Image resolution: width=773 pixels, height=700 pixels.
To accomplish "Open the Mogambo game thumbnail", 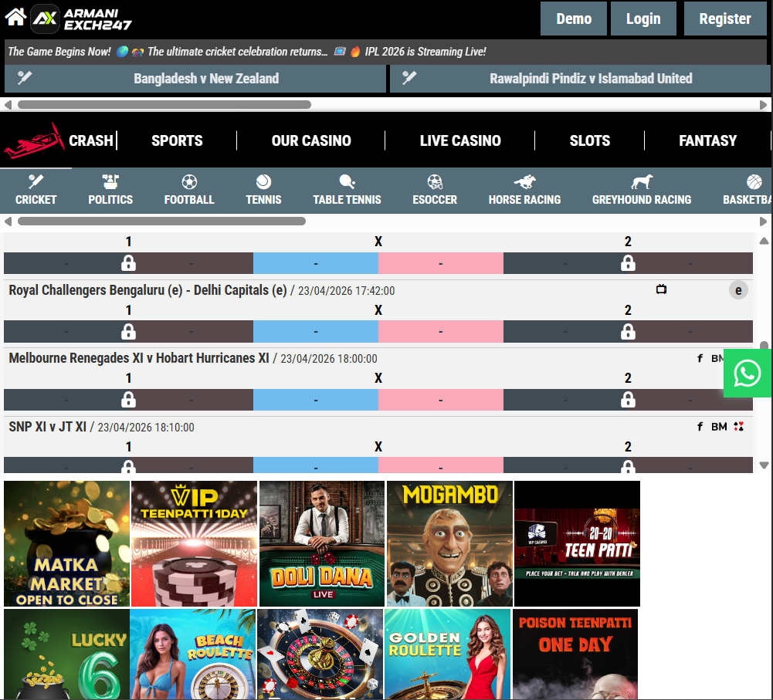I will (x=449, y=544).
